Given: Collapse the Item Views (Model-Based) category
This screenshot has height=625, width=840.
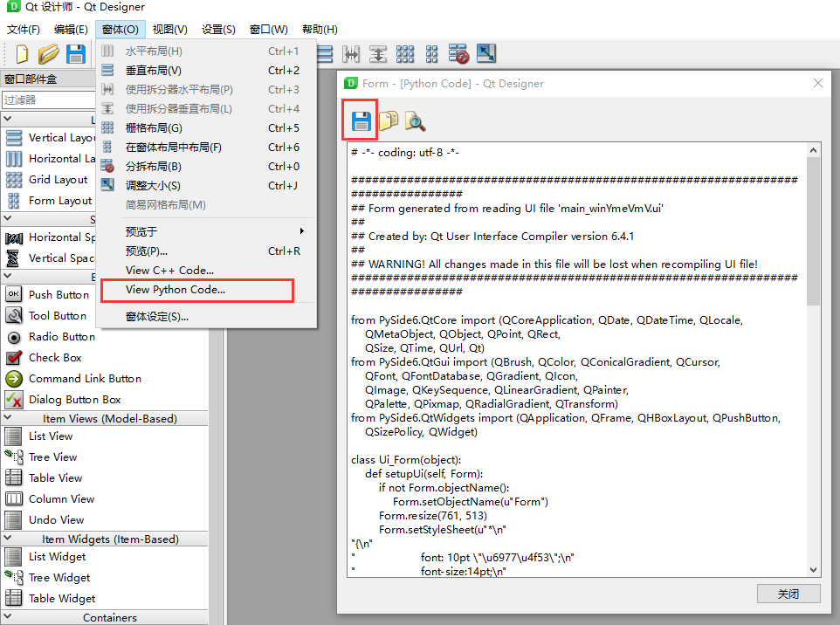Looking at the screenshot, I should (8, 418).
